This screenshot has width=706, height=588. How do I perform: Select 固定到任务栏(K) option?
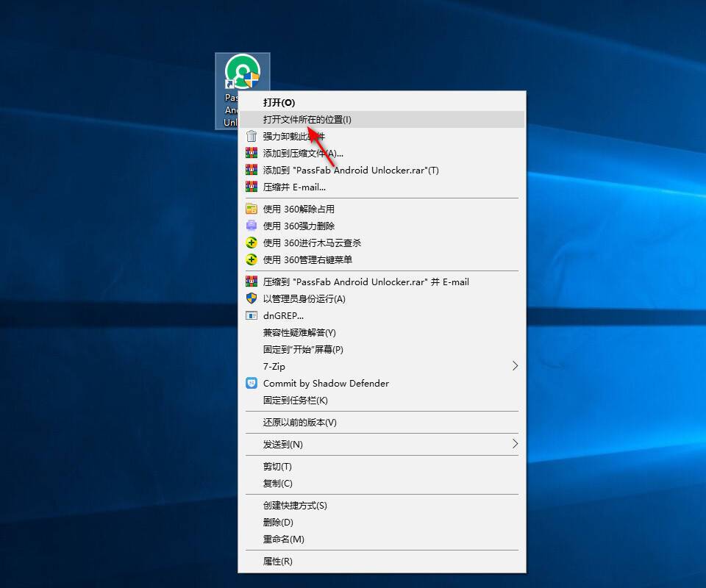coord(296,400)
